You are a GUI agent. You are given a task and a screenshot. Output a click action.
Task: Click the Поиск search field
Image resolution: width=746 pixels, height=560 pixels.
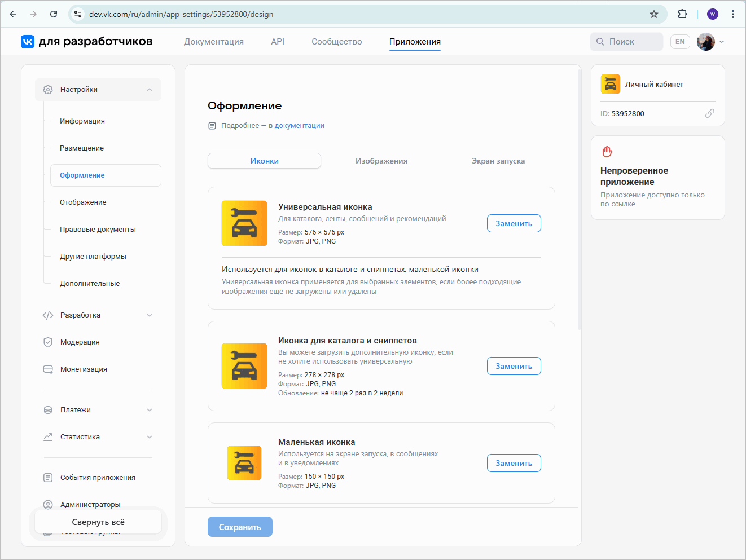(x=626, y=41)
